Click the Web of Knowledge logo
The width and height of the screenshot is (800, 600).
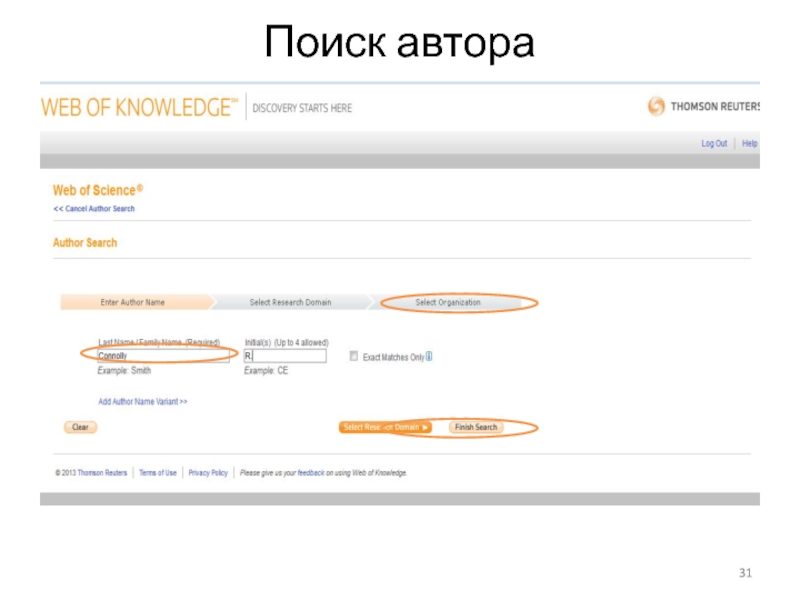(x=139, y=107)
